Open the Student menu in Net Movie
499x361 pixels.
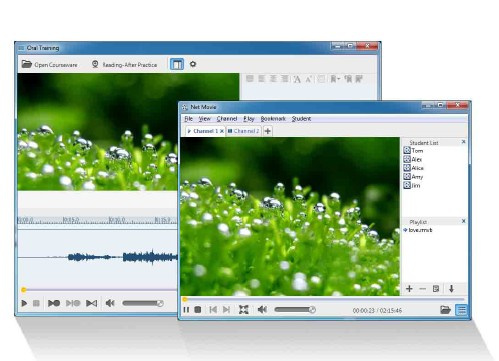[301, 119]
